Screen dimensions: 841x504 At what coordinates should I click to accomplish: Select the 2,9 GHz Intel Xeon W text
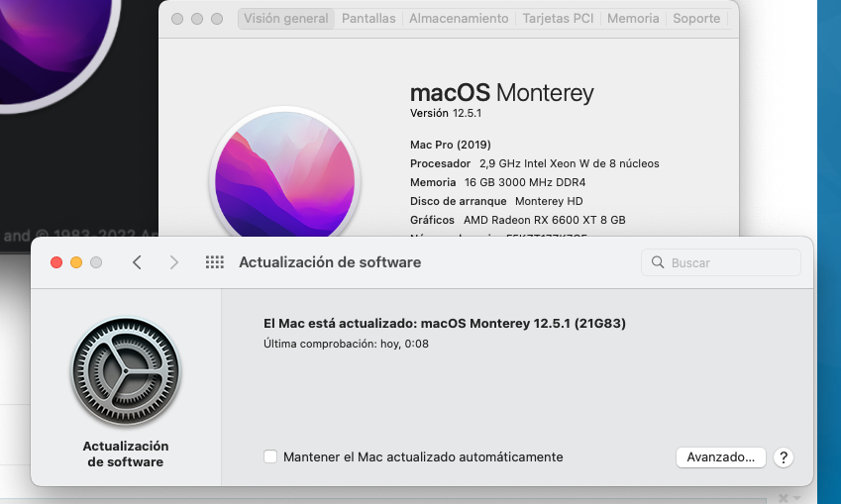coord(569,163)
